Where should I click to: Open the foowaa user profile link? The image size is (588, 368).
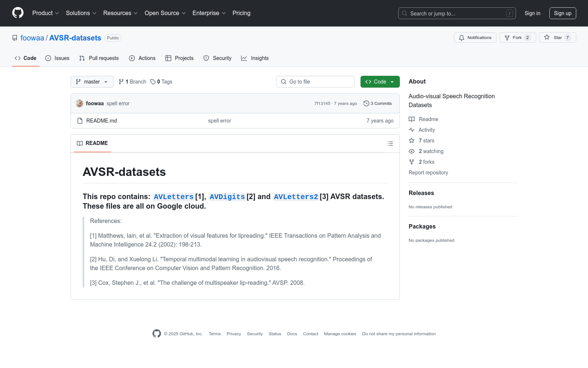pyautogui.click(x=32, y=38)
